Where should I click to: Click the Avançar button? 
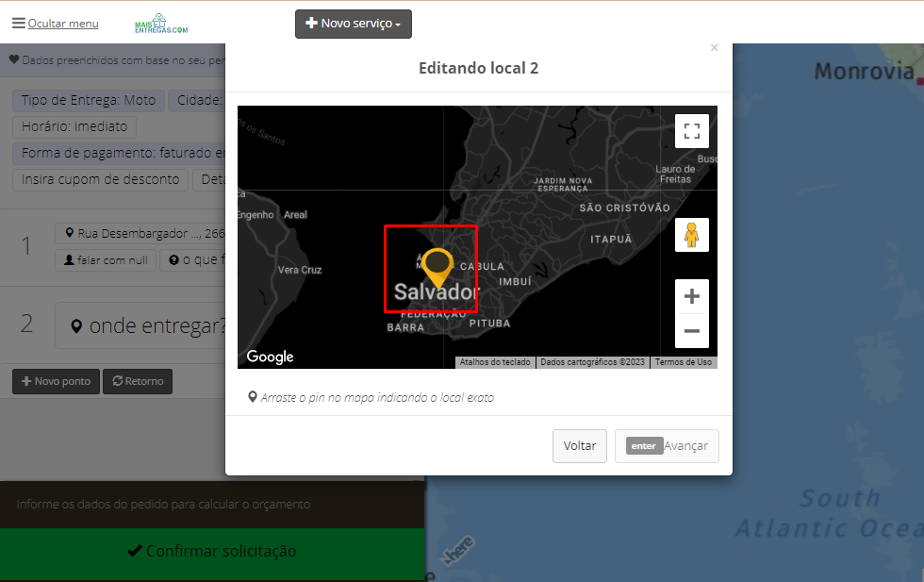click(667, 446)
